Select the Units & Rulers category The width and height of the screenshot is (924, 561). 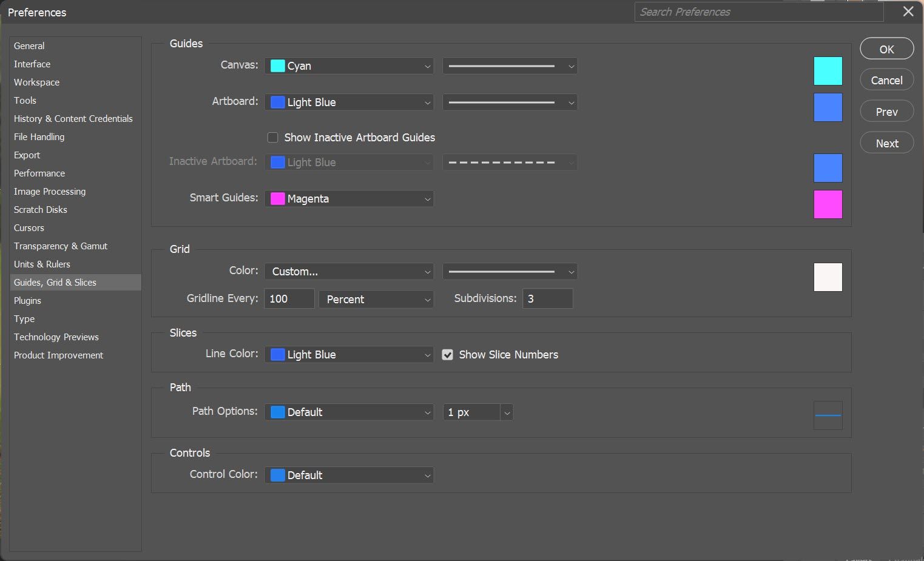tap(42, 264)
